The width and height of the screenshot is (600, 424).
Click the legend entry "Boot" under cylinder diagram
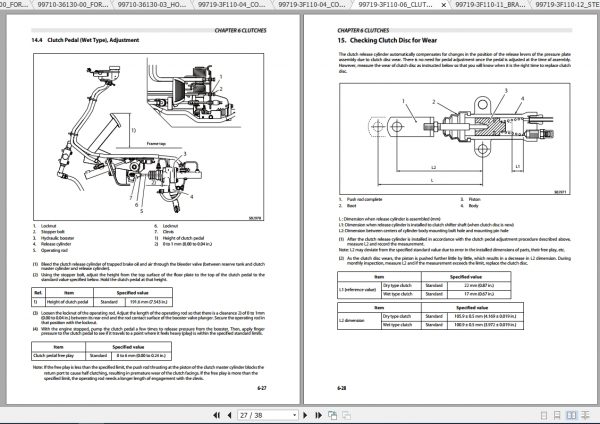coord(351,206)
